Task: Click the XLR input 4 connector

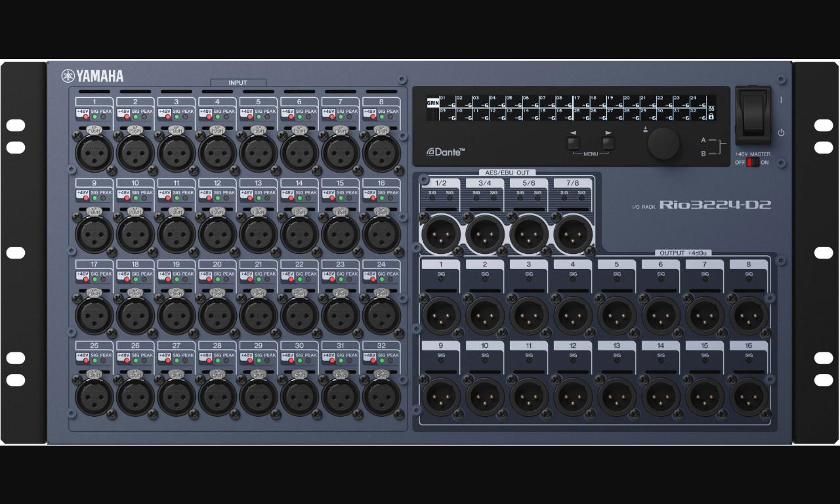Action: [x=217, y=153]
